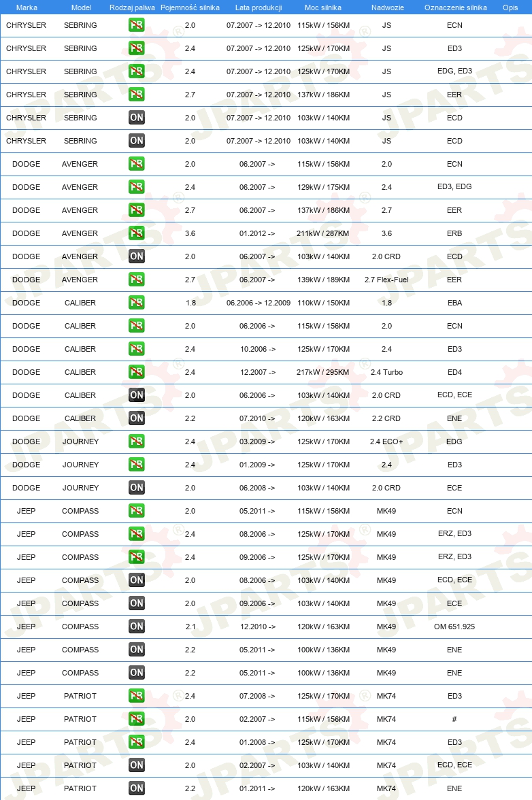Select the '12.2007 ->' production date cell

(x=258, y=372)
